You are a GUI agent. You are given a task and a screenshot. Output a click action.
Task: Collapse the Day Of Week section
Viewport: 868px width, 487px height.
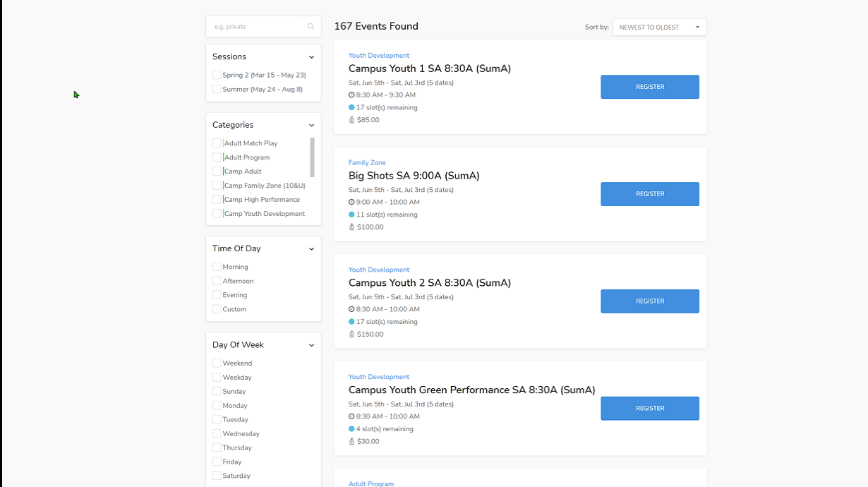(311, 344)
